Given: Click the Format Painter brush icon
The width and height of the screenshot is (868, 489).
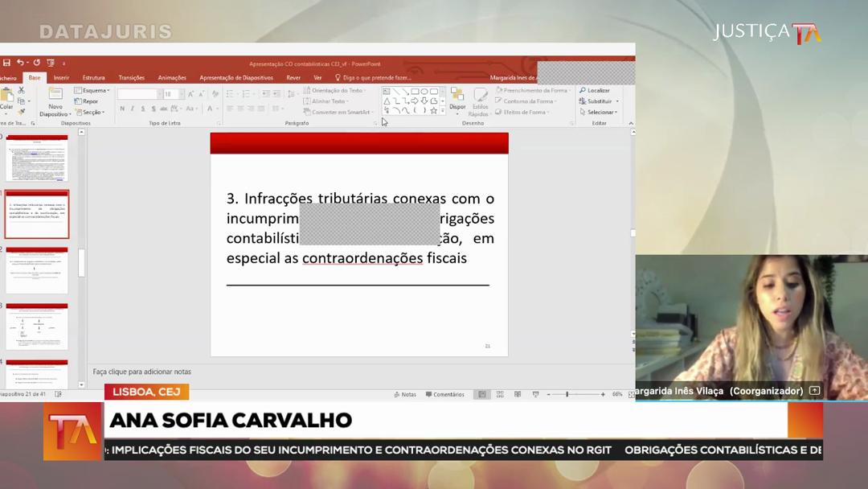Looking at the screenshot, I should 22,112.
